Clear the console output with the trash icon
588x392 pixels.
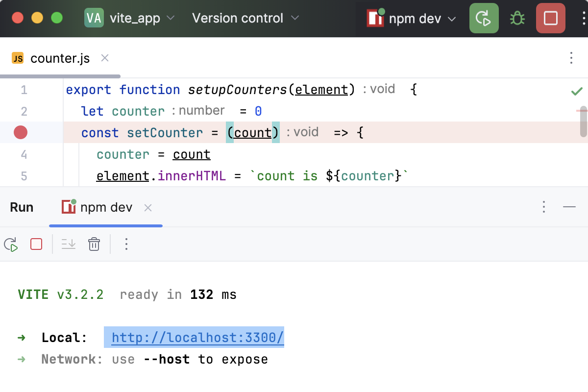click(94, 244)
